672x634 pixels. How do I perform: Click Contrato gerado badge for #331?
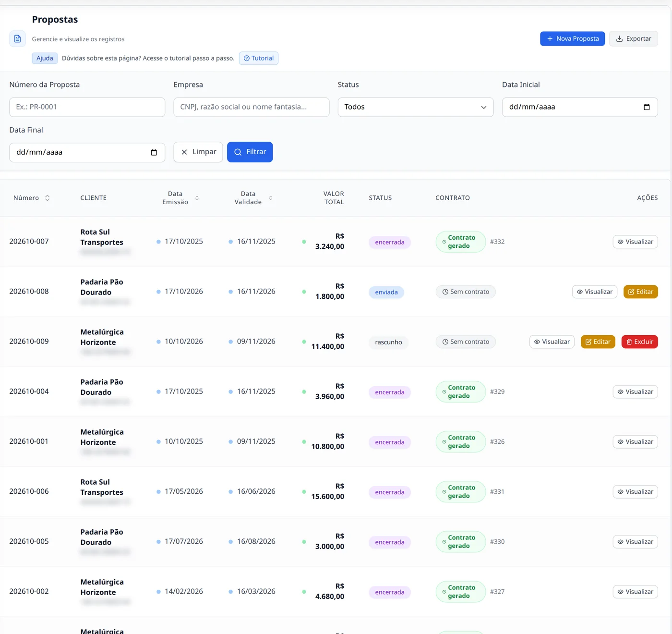(461, 491)
